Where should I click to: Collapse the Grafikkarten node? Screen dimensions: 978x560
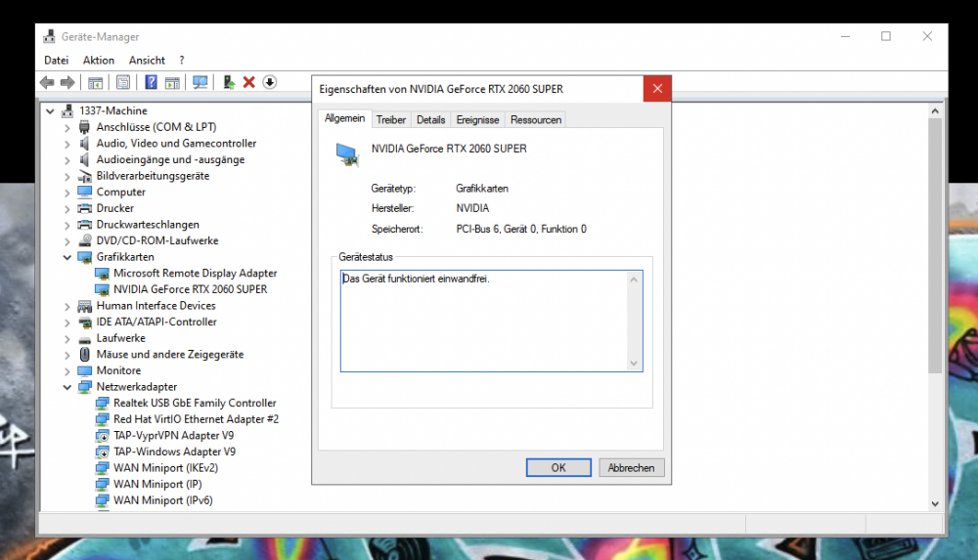point(67,257)
